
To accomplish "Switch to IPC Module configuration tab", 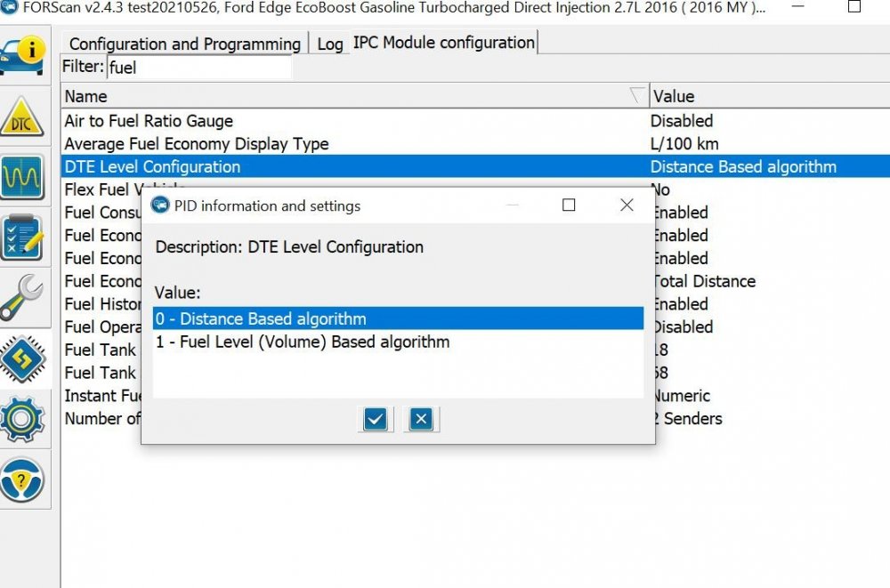I will pyautogui.click(x=443, y=42).
